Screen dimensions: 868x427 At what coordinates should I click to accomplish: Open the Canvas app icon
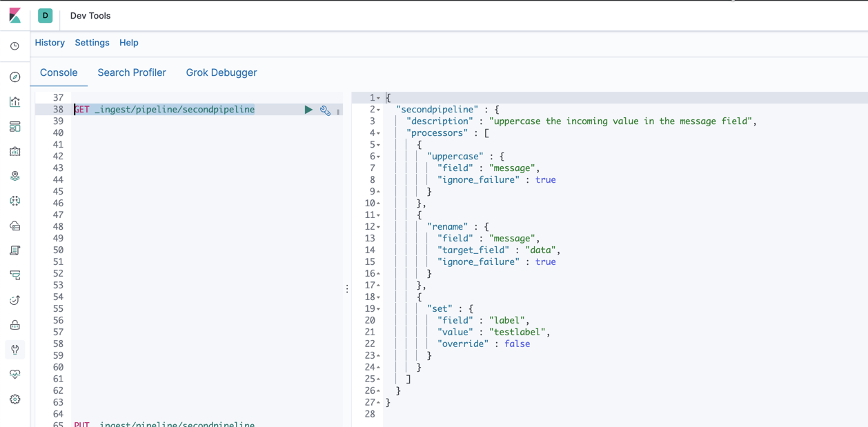click(14, 151)
